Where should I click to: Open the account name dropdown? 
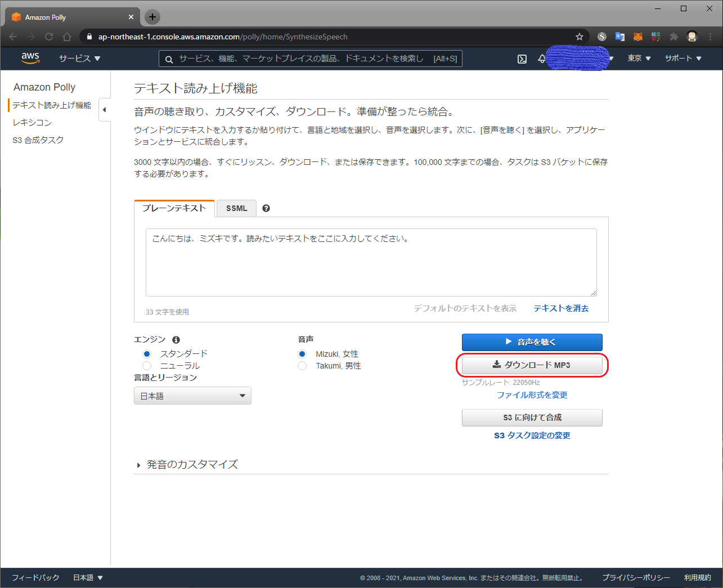point(579,59)
